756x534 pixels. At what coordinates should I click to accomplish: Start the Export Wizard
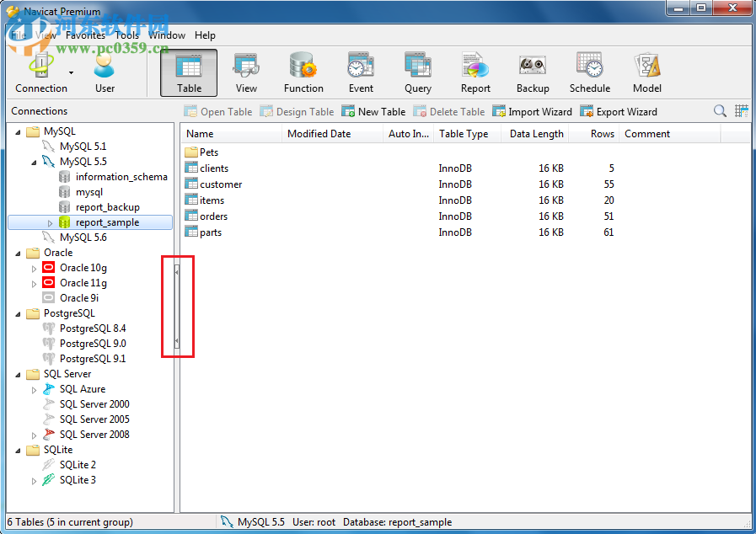point(619,112)
